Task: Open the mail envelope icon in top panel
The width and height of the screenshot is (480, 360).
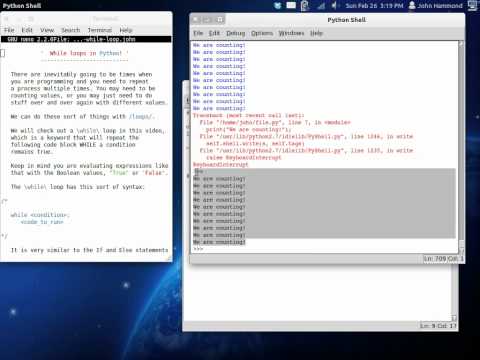Action: point(291,5)
